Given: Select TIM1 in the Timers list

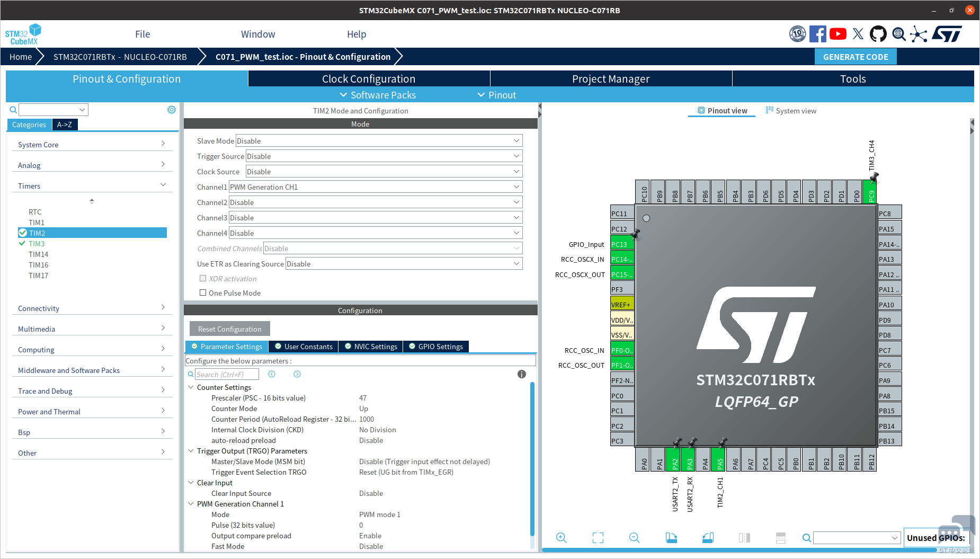Looking at the screenshot, I should 37,223.
